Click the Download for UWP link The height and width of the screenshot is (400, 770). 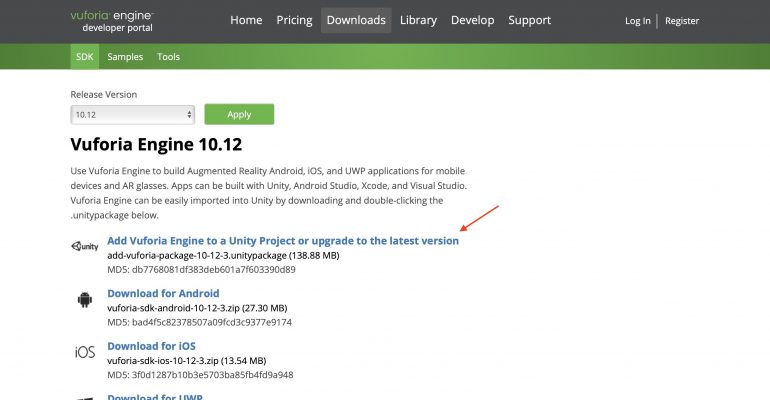155,396
